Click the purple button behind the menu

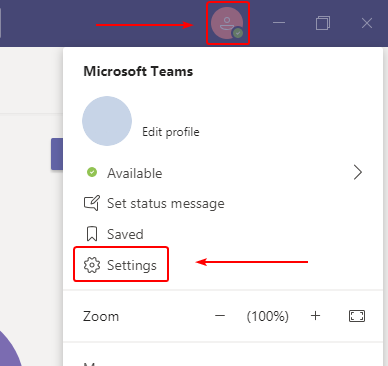[57, 154]
